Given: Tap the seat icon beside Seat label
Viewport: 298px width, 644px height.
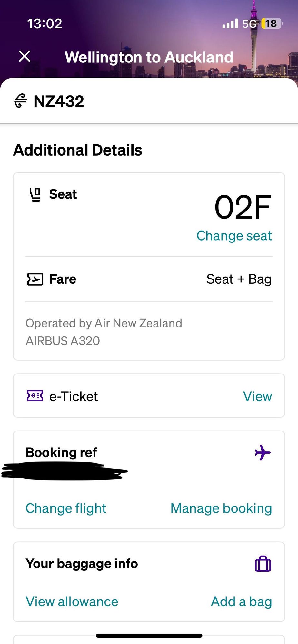Looking at the screenshot, I should click(x=35, y=195).
